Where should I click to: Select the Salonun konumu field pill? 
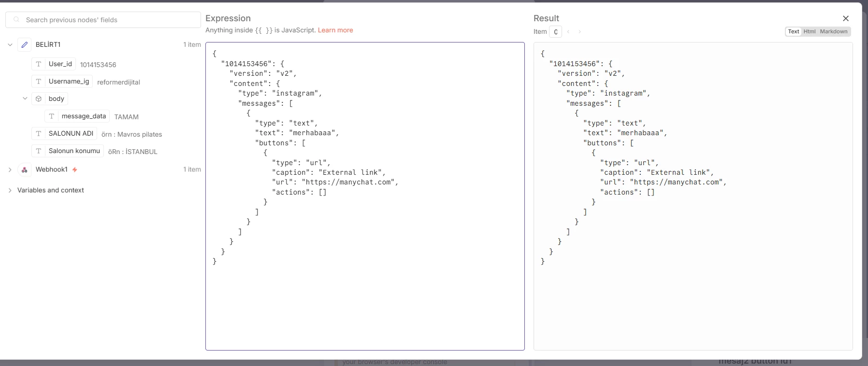click(x=68, y=151)
